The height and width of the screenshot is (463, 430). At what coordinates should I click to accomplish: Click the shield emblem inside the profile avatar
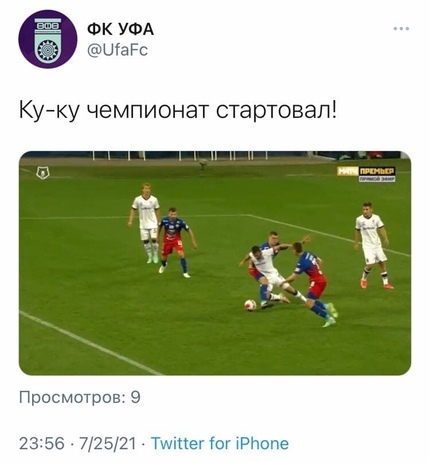[48, 40]
